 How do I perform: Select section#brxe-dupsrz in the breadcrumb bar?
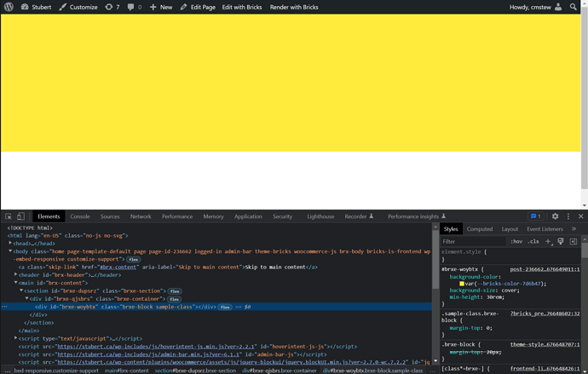[195, 371]
